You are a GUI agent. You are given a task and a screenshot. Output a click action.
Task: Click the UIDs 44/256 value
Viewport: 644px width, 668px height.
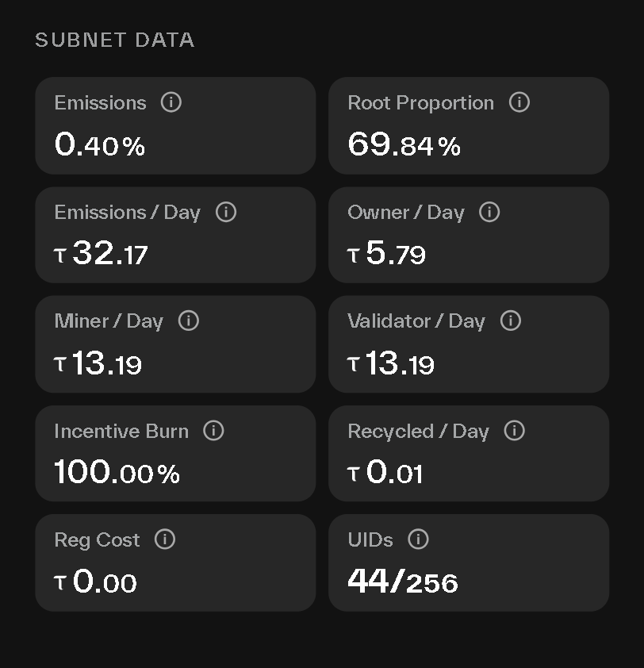(403, 582)
